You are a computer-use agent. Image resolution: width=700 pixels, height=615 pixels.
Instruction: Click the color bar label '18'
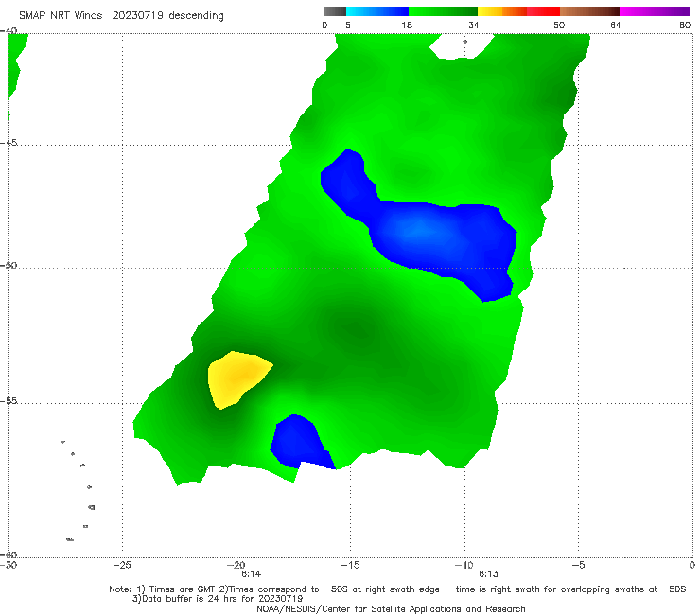[407, 26]
